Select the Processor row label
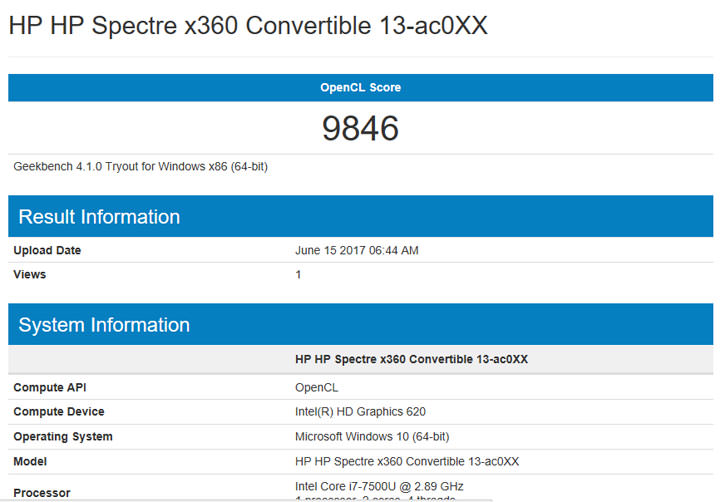 pyautogui.click(x=42, y=492)
